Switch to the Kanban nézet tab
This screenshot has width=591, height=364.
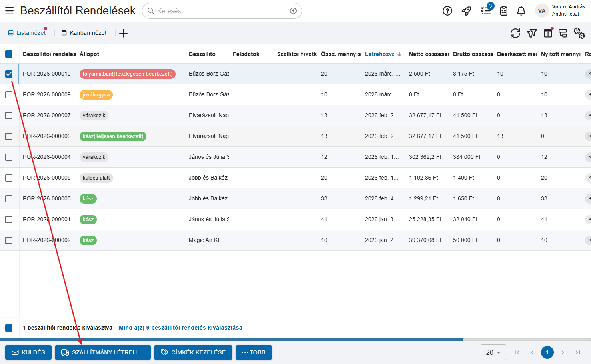tap(84, 33)
